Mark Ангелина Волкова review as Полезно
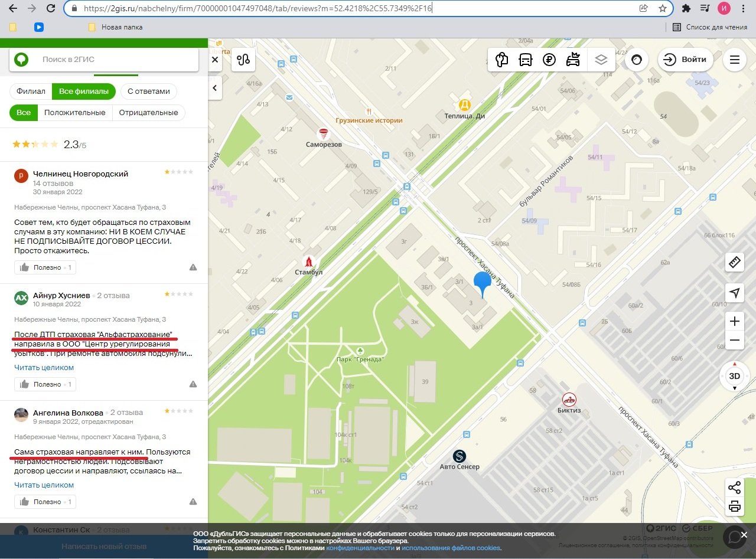Viewport: 756px width, 559px height. 45,502
